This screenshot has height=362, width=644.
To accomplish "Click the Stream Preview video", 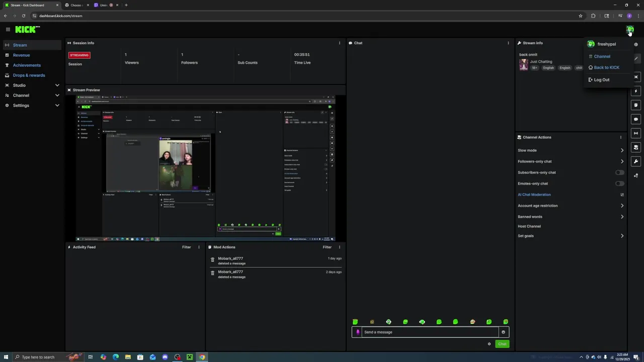I will 205,168.
